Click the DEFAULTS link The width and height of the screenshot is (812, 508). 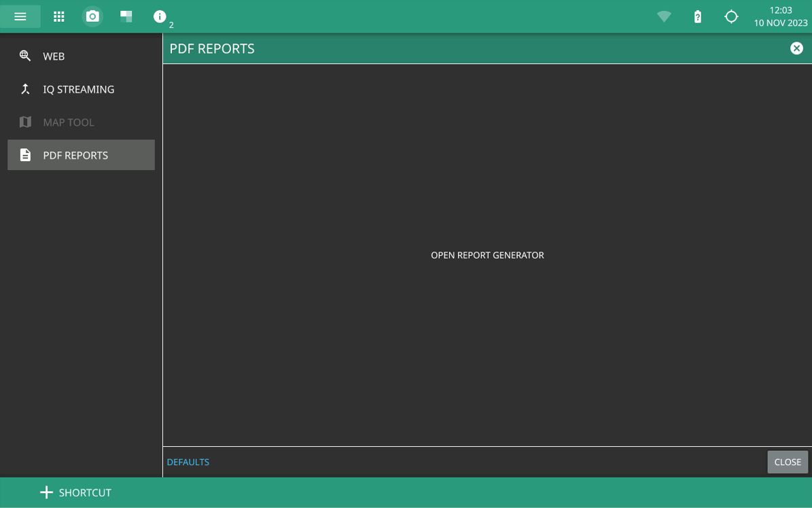(x=188, y=462)
